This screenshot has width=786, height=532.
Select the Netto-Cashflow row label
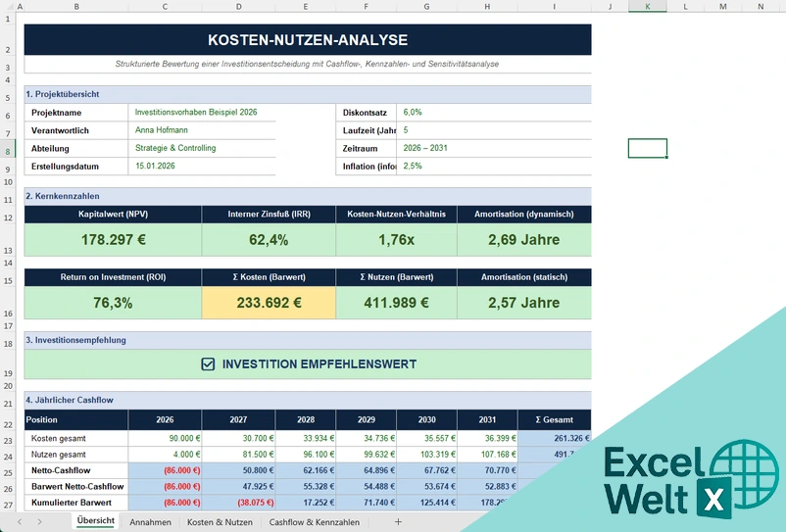point(76,470)
